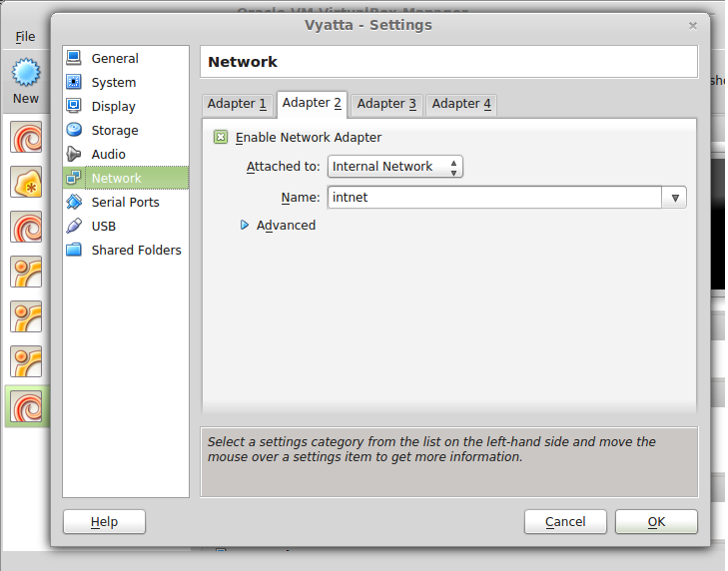This screenshot has width=728, height=571.
Task: Click the Help button
Action: click(104, 522)
